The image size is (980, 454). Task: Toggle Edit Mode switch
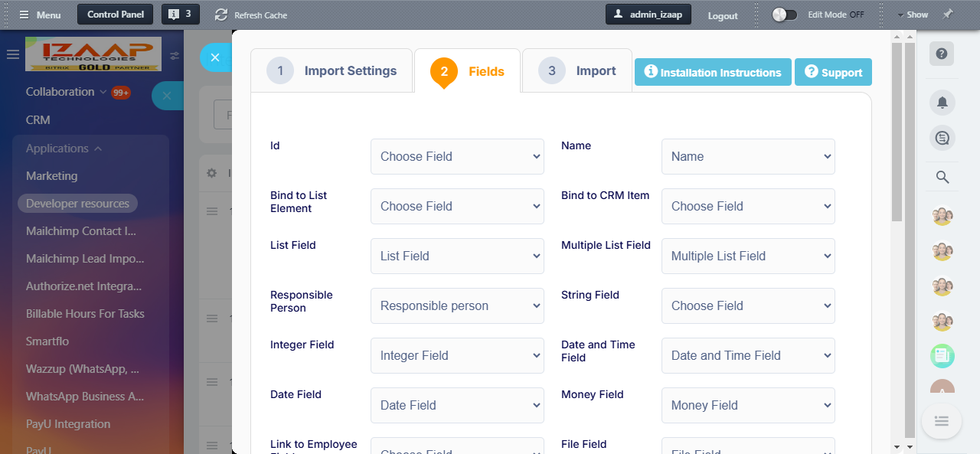784,15
